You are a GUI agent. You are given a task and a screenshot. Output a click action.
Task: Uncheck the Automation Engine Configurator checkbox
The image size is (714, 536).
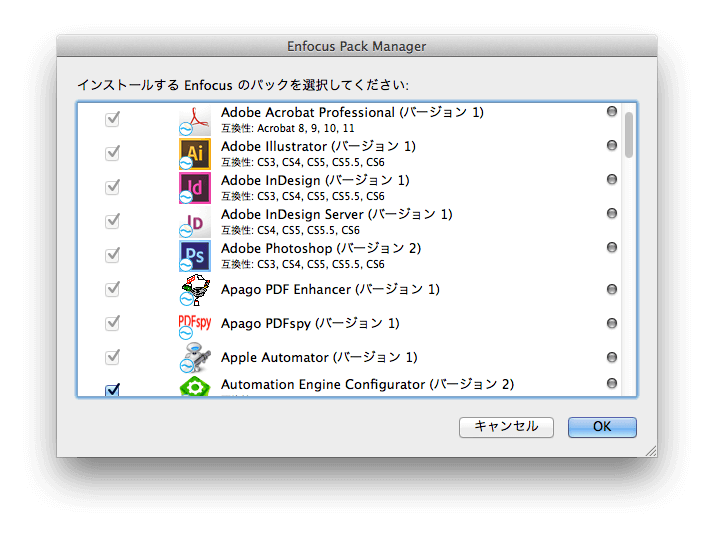pyautogui.click(x=112, y=390)
